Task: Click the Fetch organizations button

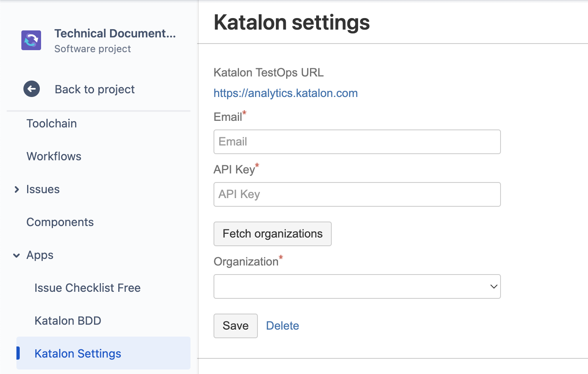Action: pyautogui.click(x=272, y=234)
